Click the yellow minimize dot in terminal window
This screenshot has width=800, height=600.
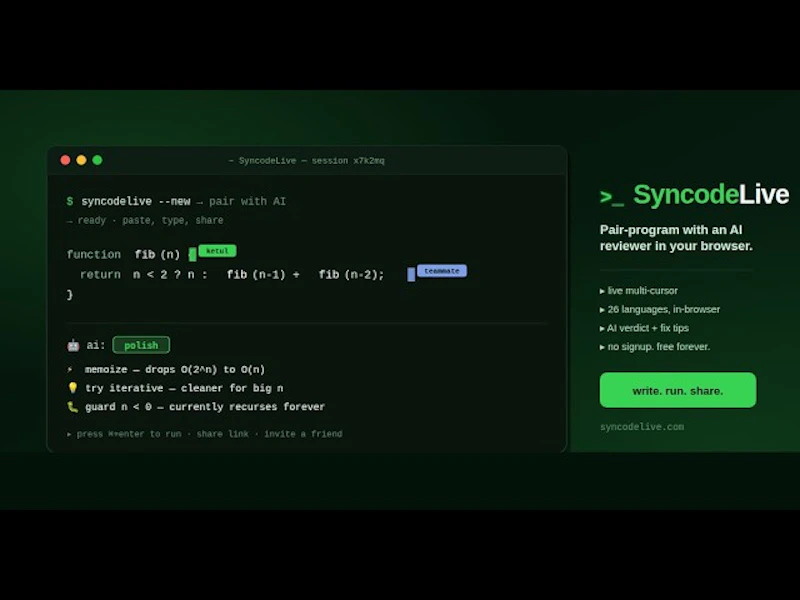coord(81,160)
